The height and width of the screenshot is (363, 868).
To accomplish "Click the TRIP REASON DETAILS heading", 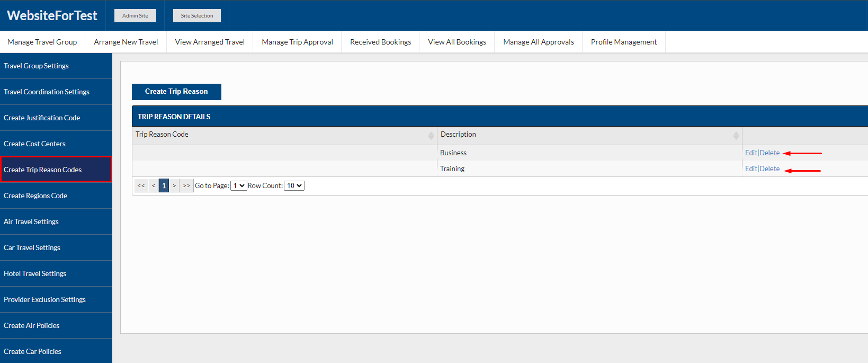I will point(174,117).
